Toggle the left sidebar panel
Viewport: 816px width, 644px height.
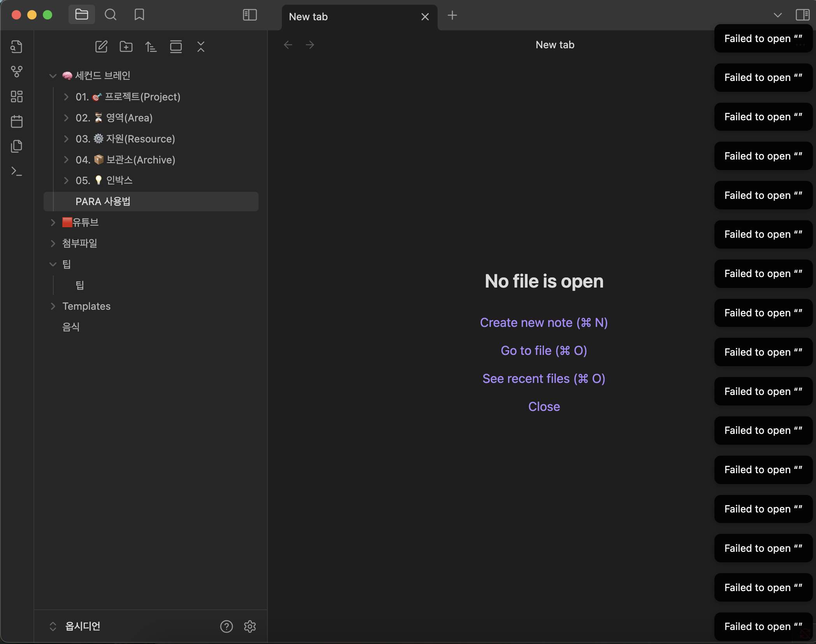click(x=250, y=15)
